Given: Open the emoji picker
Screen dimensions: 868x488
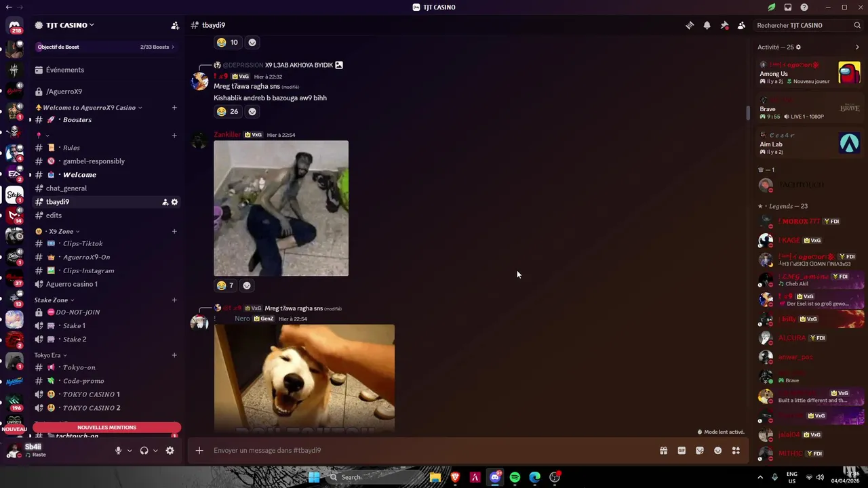Looking at the screenshot, I should 717,451.
